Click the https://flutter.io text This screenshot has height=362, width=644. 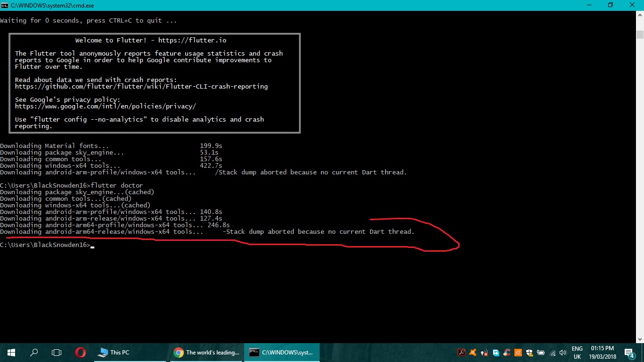192,41
